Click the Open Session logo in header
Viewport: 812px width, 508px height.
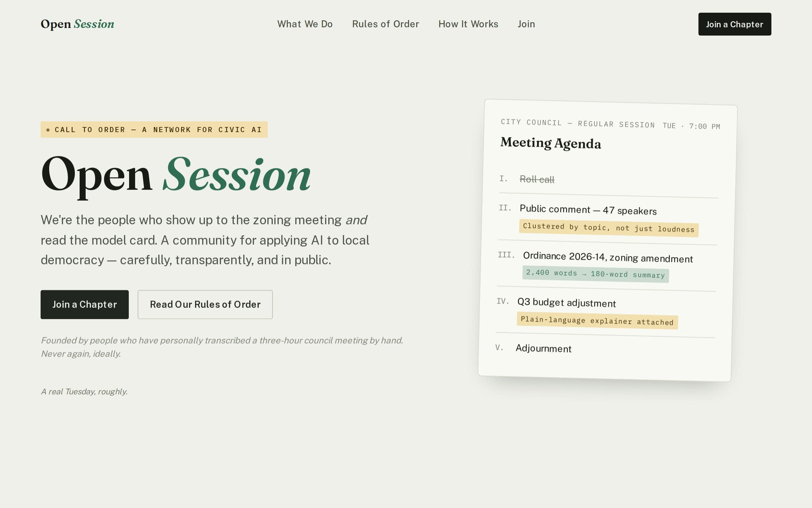77,24
